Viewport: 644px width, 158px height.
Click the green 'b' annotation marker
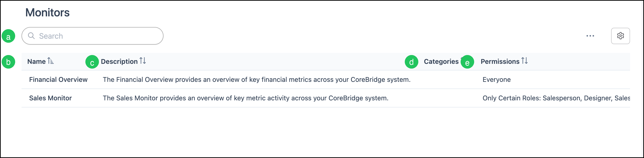click(x=9, y=62)
